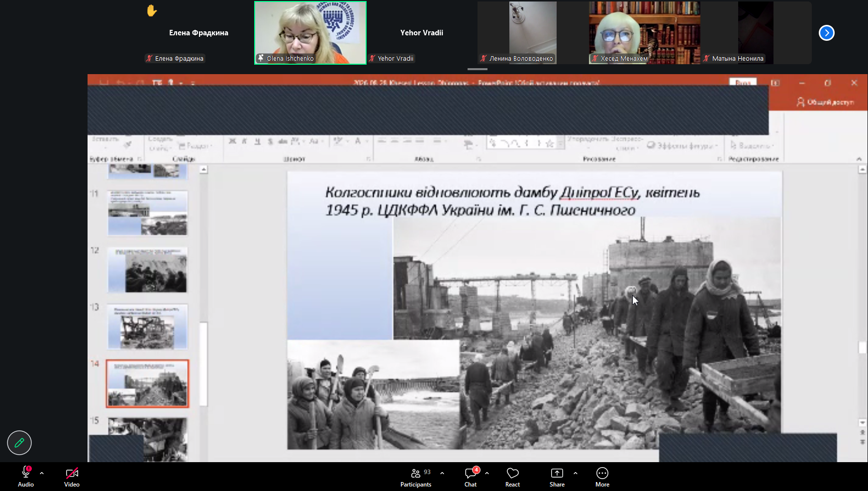The image size is (868, 491).
Task: Justify text in paragraph group
Action: (419, 141)
